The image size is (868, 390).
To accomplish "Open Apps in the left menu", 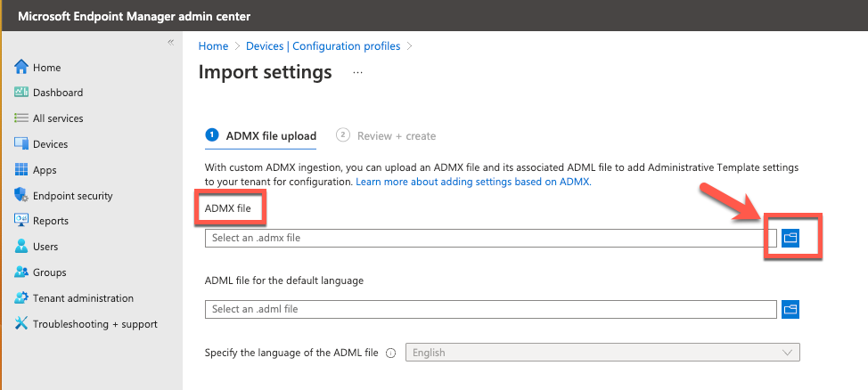I will click(x=45, y=170).
